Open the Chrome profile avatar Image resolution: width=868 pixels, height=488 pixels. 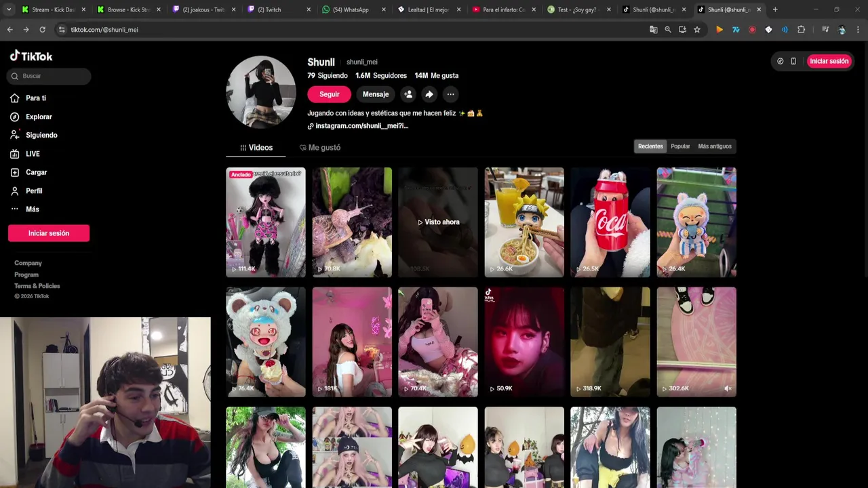(842, 30)
